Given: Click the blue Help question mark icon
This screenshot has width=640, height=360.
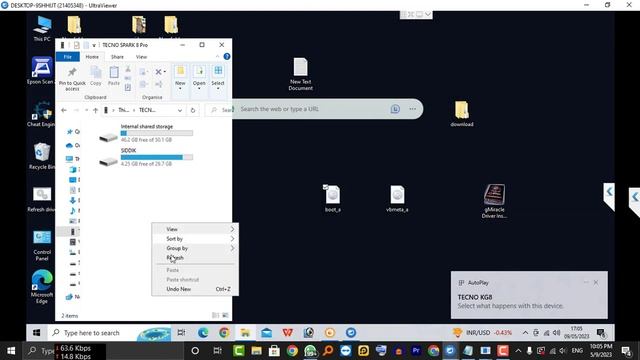Looking at the screenshot, I should coord(227,57).
